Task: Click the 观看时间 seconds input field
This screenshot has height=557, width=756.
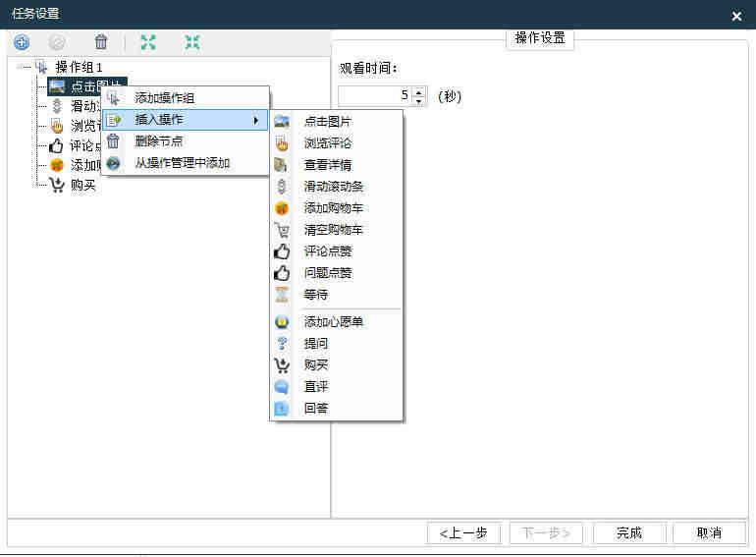Action: (375, 95)
